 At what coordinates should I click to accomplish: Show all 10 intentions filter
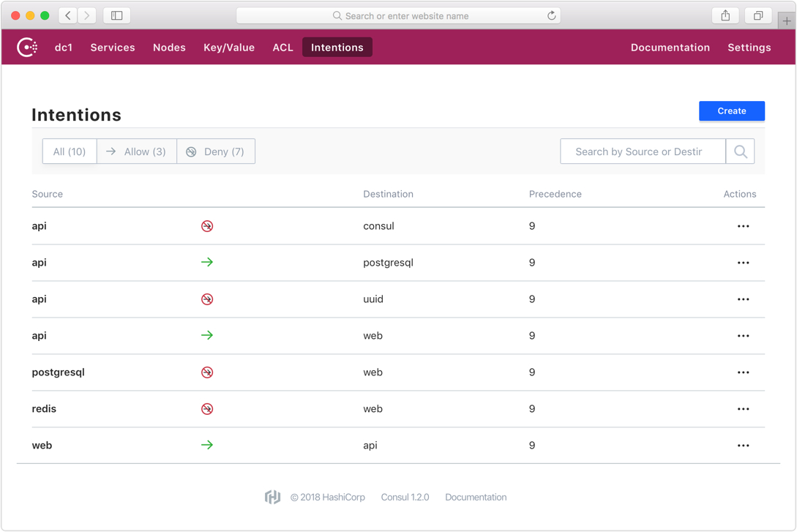pos(70,151)
